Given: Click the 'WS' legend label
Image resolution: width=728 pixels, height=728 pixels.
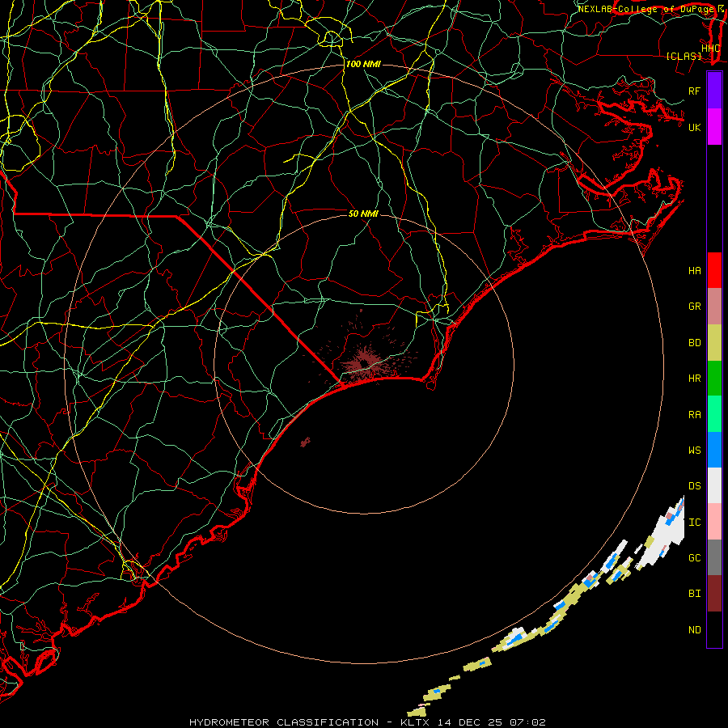Looking at the screenshot, I should click(x=694, y=451).
